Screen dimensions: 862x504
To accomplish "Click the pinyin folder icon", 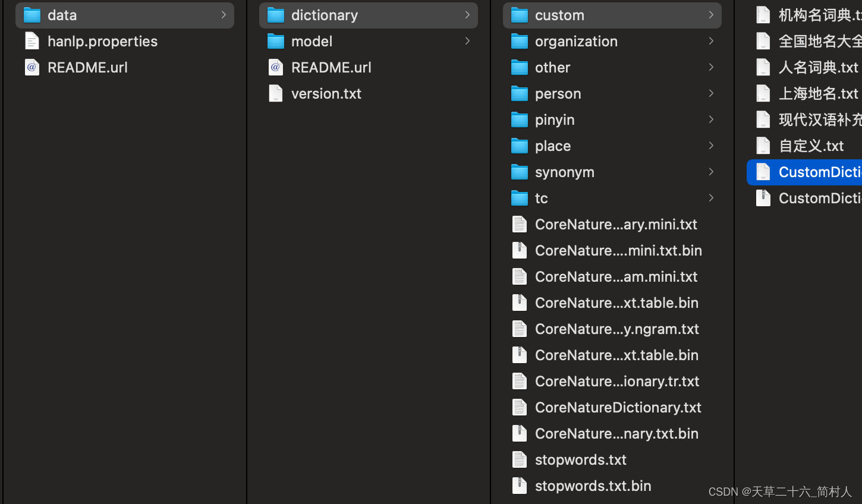I will coord(519,119).
